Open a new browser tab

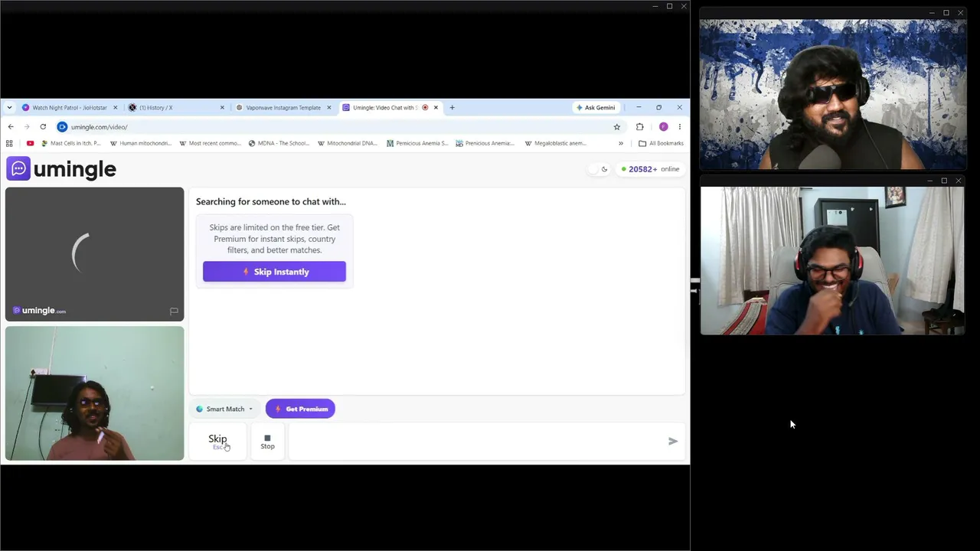coord(452,108)
